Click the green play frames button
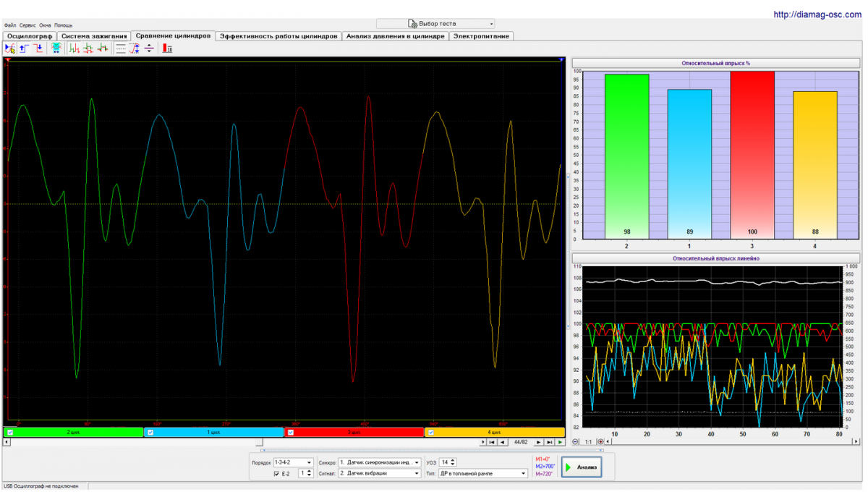The width and height of the screenshot is (868, 492). 560,442
